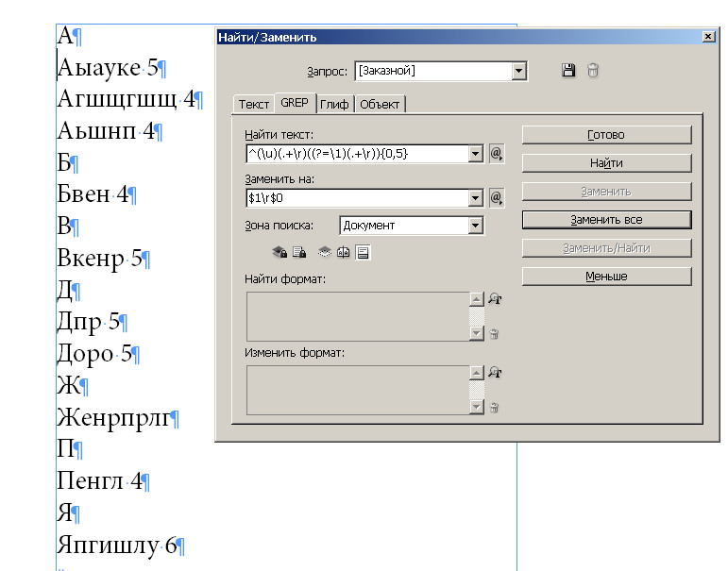Toggle include master pages search option

pos(344,252)
